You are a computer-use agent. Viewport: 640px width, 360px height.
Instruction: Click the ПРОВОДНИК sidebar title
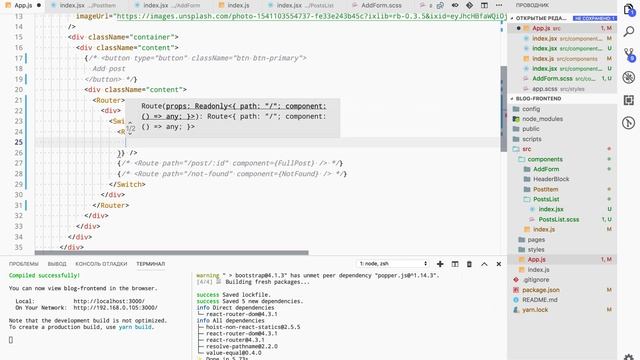532,5
